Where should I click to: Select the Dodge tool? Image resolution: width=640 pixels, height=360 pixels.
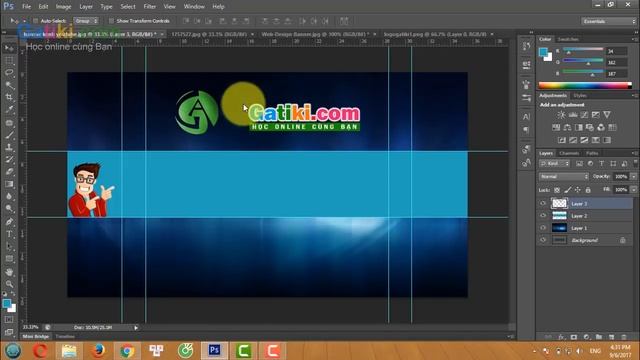(9, 209)
